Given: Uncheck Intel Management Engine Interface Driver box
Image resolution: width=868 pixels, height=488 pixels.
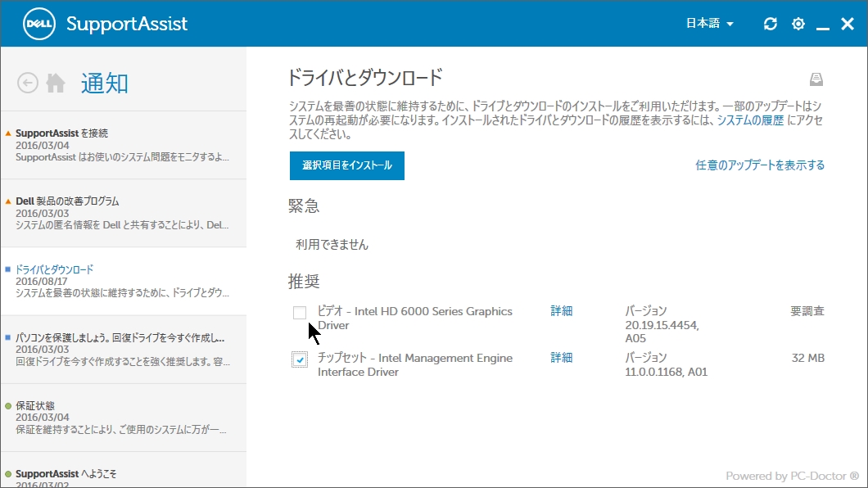Looking at the screenshot, I should tap(300, 359).
